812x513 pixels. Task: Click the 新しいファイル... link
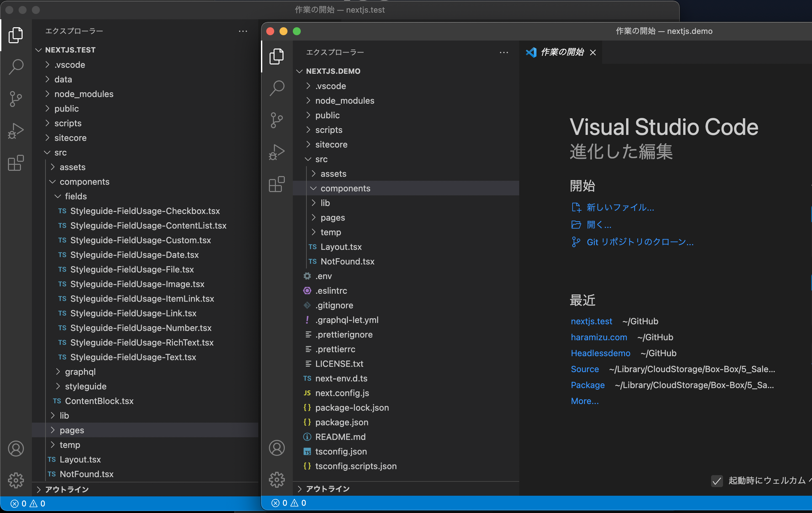point(620,207)
